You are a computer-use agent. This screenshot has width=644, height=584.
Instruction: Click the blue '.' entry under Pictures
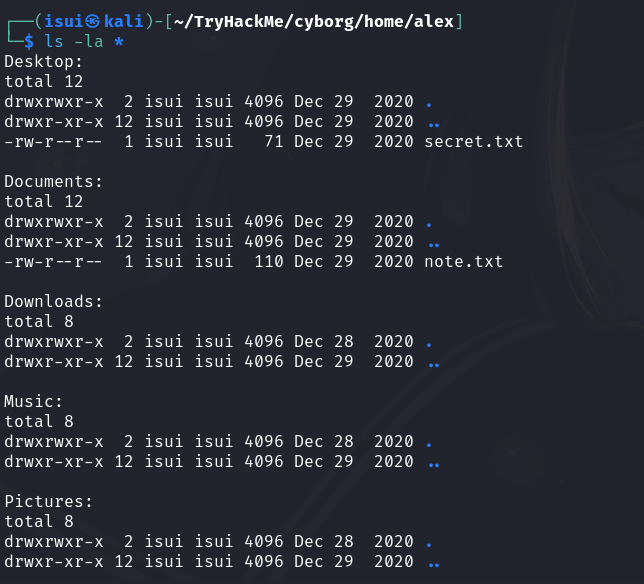click(429, 542)
